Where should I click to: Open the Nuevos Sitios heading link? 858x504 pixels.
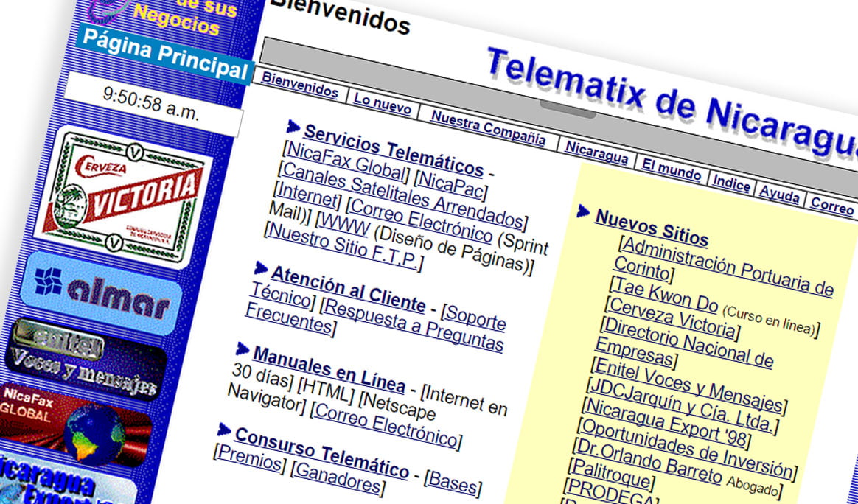[x=652, y=227]
